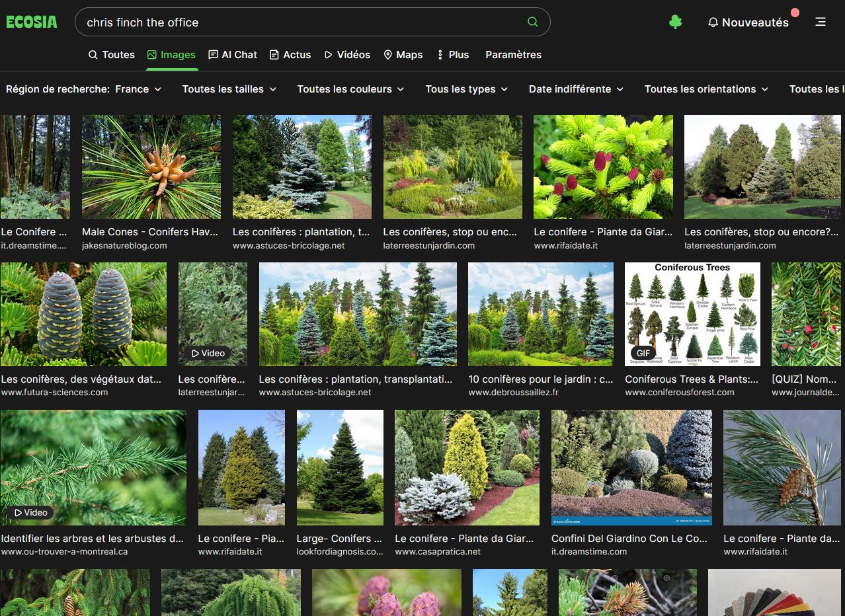The width and height of the screenshot is (845, 616).
Task: Expand the Toutes les orientations filter
Action: click(x=706, y=89)
